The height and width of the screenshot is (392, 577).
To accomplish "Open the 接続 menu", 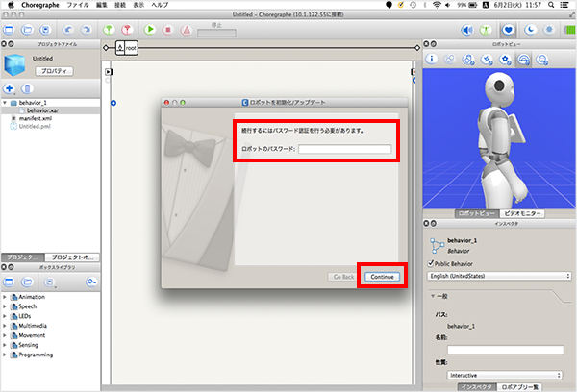I will (x=120, y=5).
